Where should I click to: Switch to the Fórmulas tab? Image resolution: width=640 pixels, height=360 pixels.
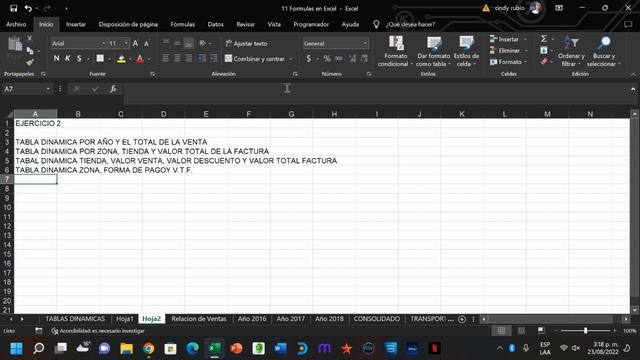(182, 24)
